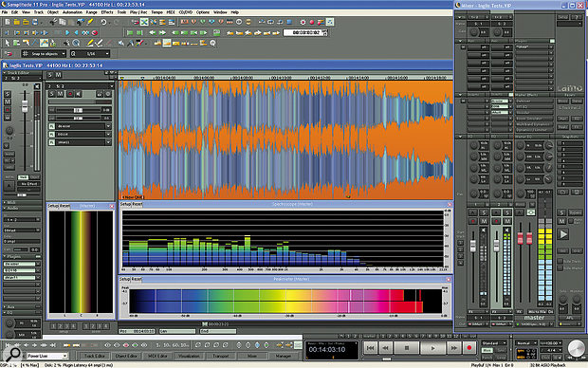
Task: Click the transport Play button
Action: coord(432,348)
